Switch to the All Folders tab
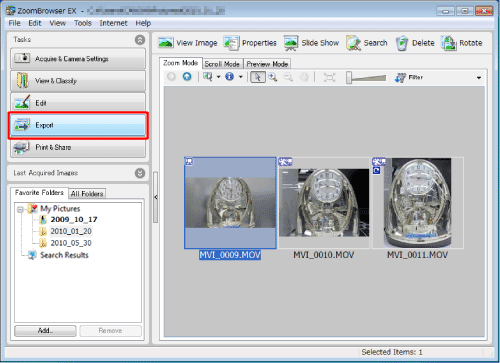Viewport: 500px width, 363px height. pyautogui.click(x=87, y=194)
